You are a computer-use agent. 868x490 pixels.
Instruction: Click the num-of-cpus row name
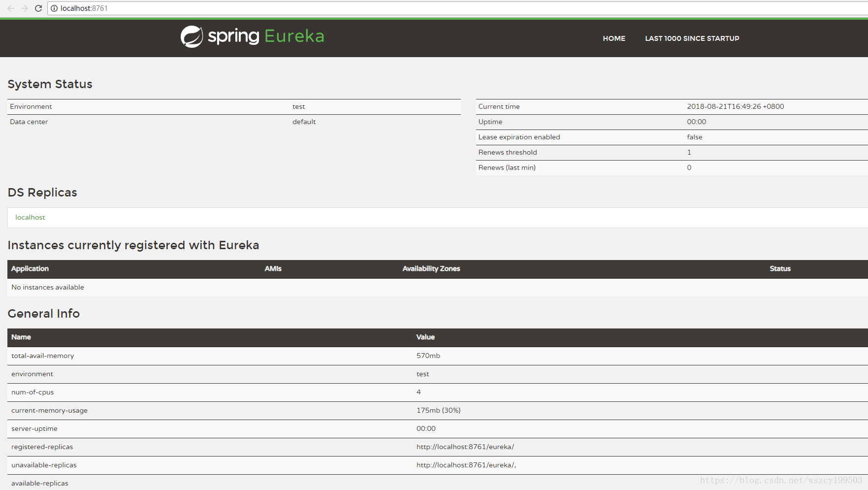click(x=32, y=392)
